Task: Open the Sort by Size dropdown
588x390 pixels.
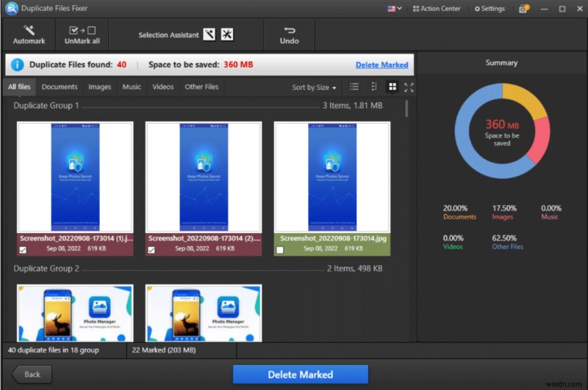Action: 314,88
